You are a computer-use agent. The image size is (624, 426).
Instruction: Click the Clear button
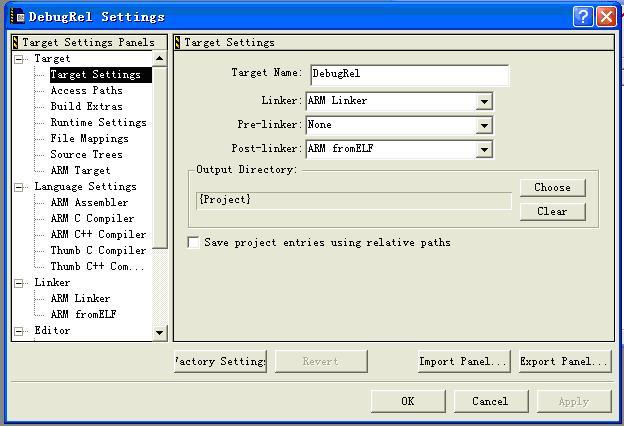[x=553, y=211]
